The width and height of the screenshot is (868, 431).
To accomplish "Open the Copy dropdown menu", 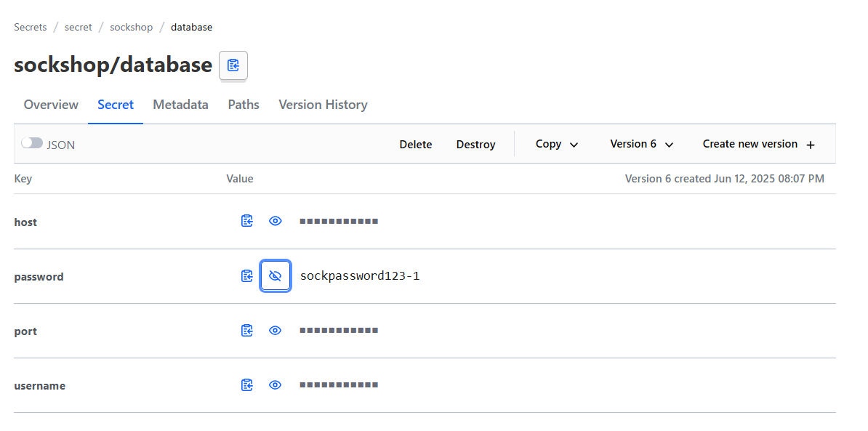I will click(557, 144).
